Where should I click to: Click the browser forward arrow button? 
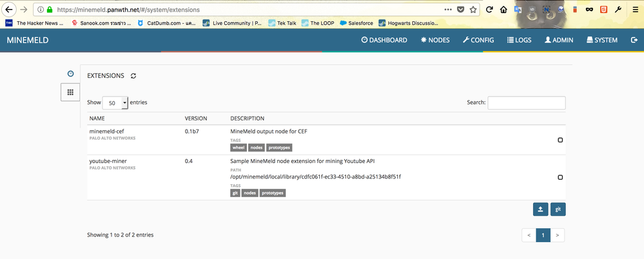pyautogui.click(x=24, y=10)
